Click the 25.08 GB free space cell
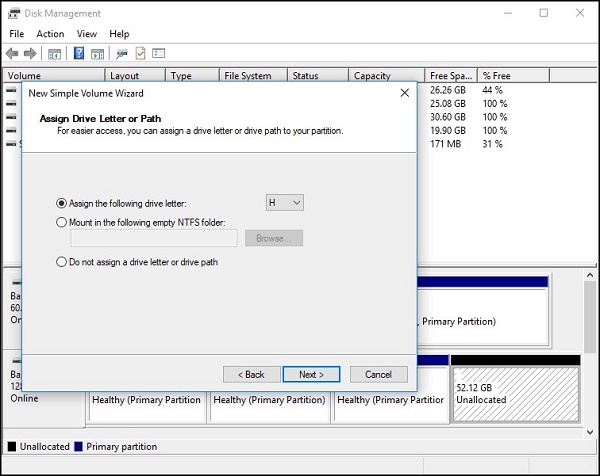This screenshot has height=476, width=600. point(448,103)
